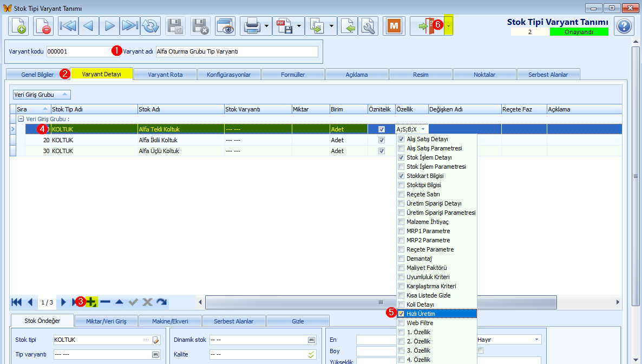Create a new record with the toolbar icon
Image resolution: width=642 pixels, height=364 pixels.
click(18, 26)
